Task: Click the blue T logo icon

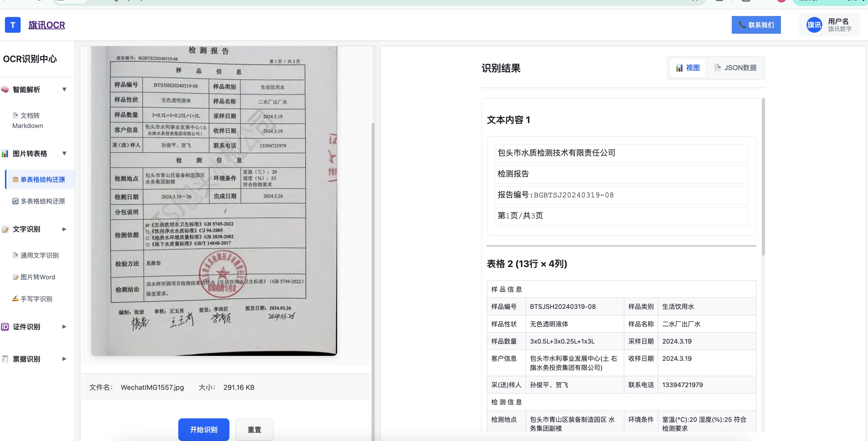Action: [13, 25]
